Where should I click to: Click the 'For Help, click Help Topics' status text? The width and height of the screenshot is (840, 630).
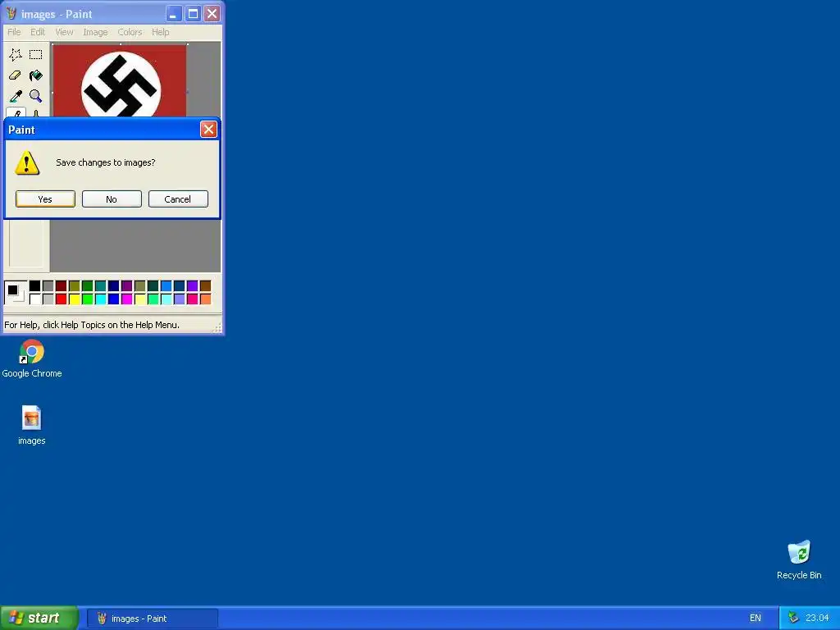[92, 325]
